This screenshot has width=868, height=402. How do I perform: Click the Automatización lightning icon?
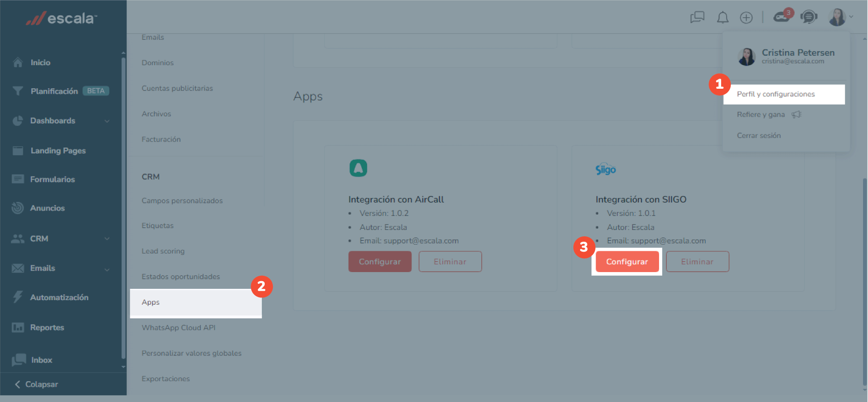click(x=18, y=297)
